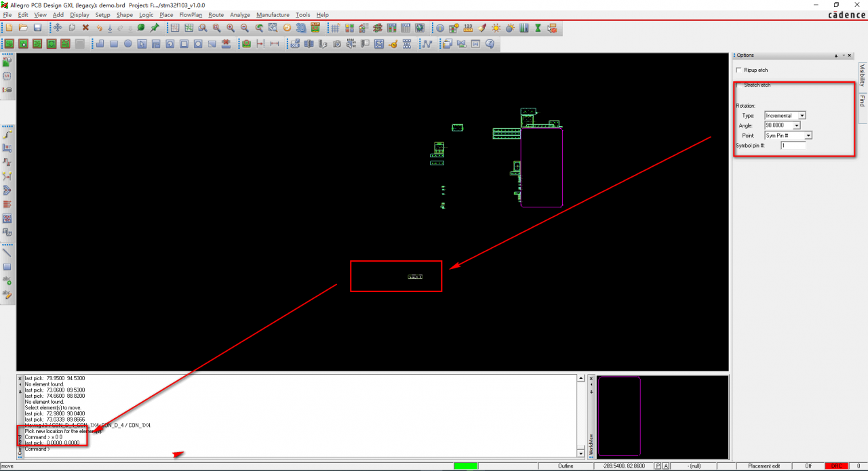Click the 123 measure ruler icon
The height and width of the screenshot is (471, 868).
pyautogui.click(x=469, y=28)
